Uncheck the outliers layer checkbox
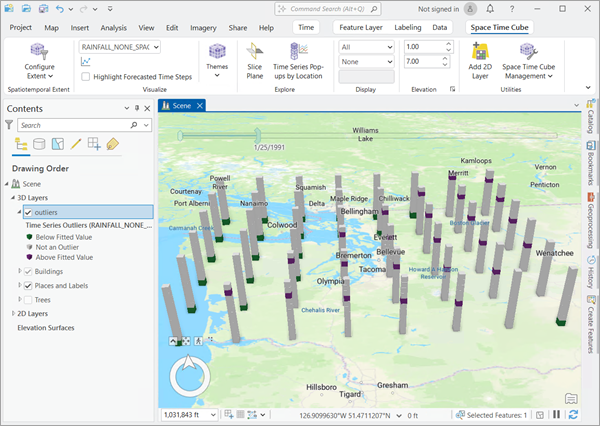The width and height of the screenshot is (600, 426). tap(28, 213)
